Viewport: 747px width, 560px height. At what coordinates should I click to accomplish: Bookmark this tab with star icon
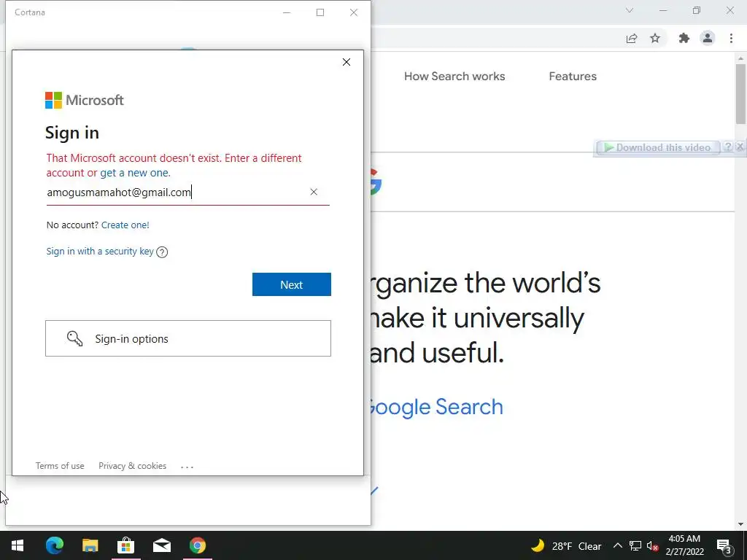pos(655,38)
